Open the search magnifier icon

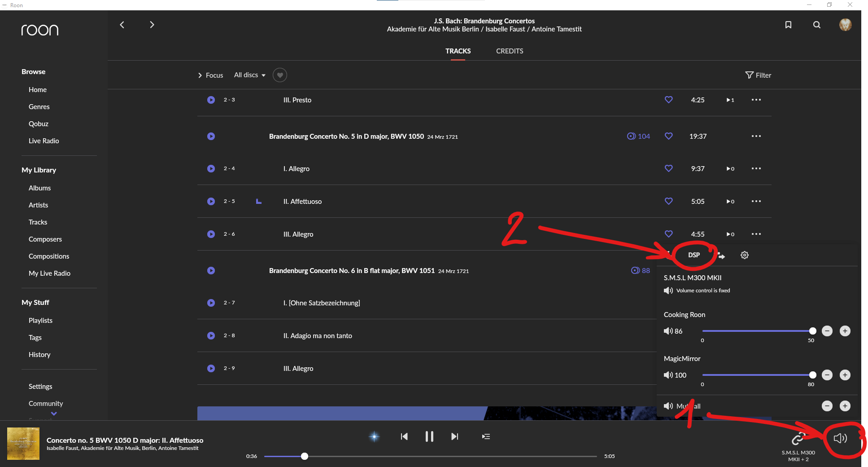point(817,25)
